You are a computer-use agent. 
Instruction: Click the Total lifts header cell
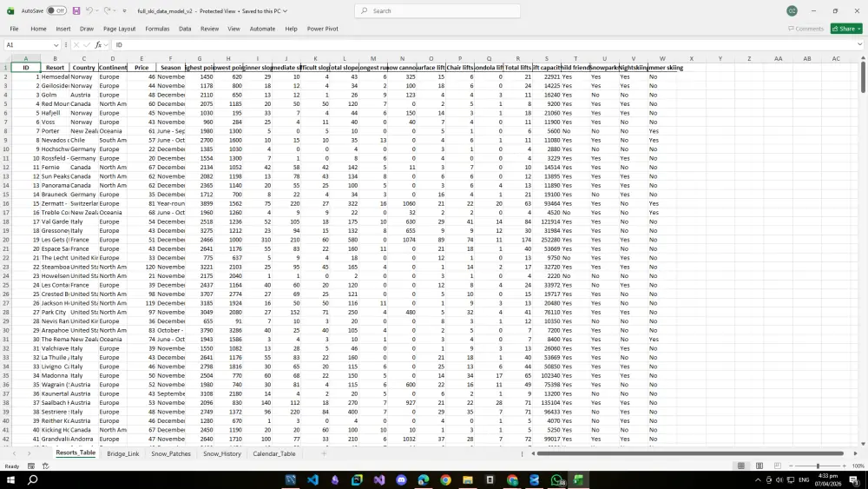517,68
